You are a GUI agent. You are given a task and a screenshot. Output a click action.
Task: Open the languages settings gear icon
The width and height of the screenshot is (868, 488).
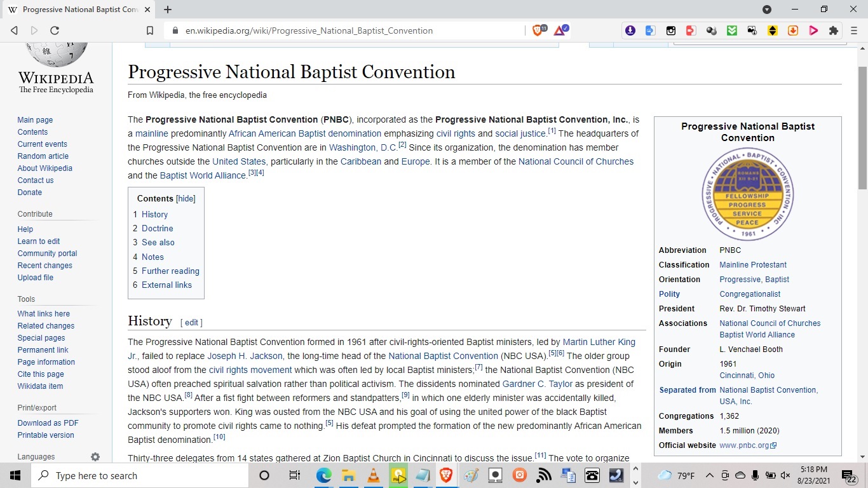(95, 457)
